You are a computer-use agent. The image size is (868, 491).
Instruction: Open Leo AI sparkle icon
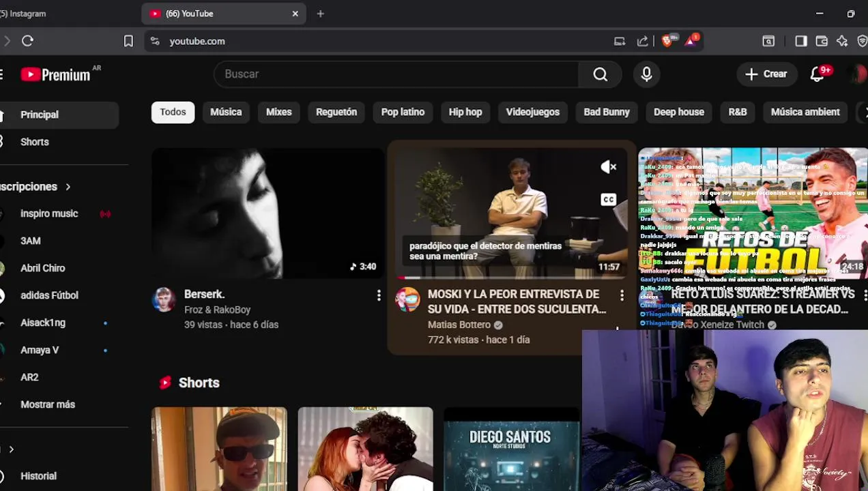(x=842, y=41)
